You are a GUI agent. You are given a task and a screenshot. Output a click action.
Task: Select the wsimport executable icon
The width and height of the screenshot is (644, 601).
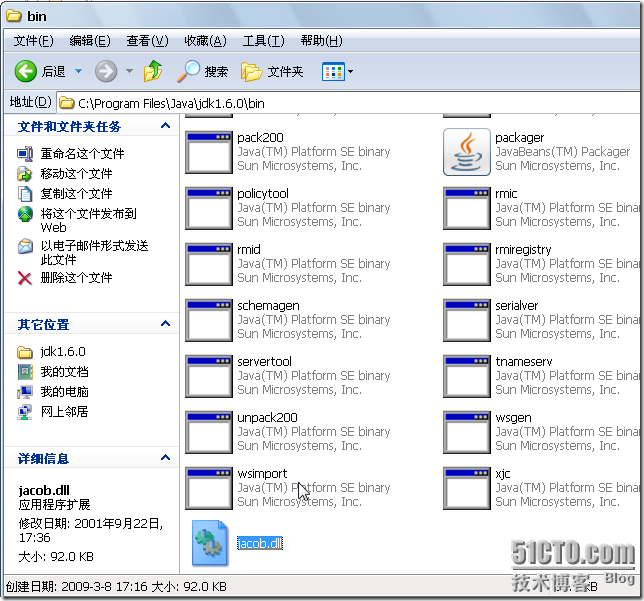(209, 488)
